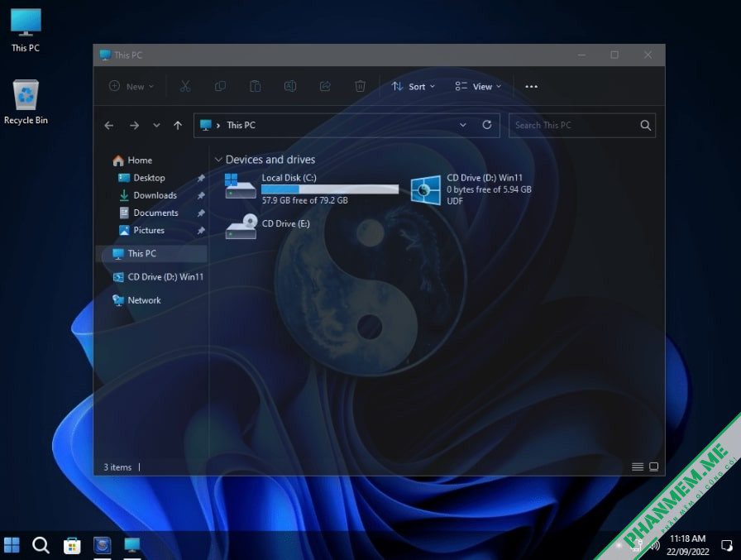Viewport: 741px width, 560px height.
Task: Collapse the Devices and drives group
Action: tap(218, 160)
